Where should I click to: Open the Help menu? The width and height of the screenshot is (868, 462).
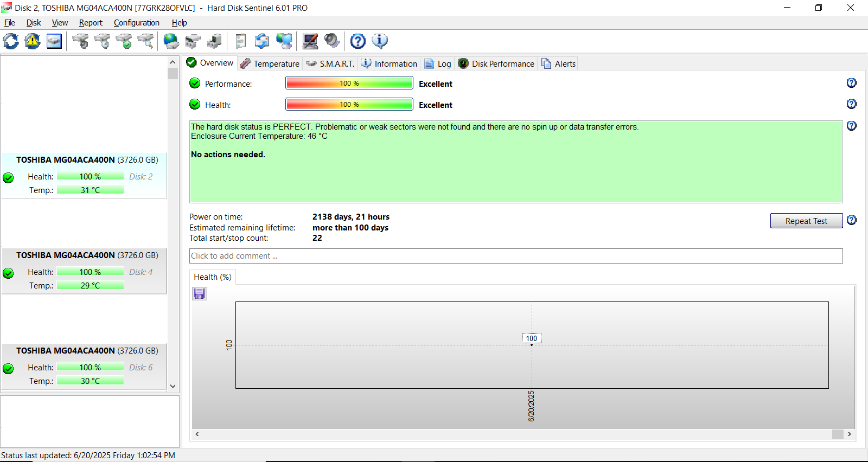pos(180,23)
